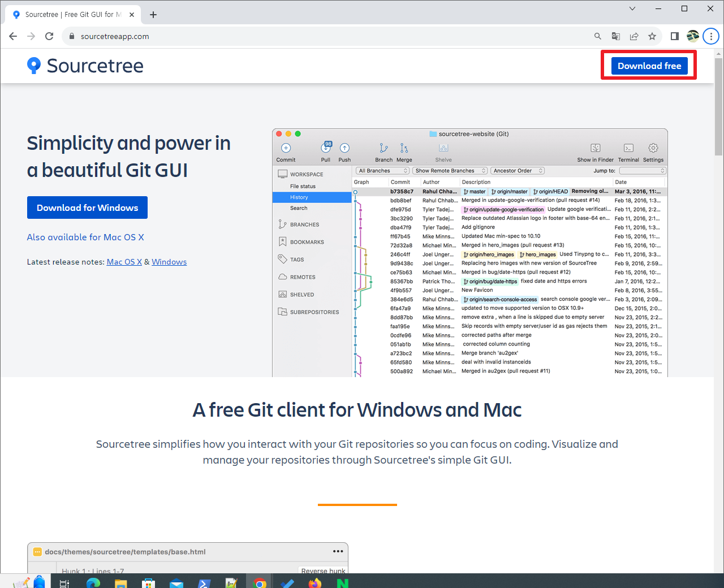The image size is (724, 588).
Task: Open the tab search chevron
Action: (x=632, y=8)
